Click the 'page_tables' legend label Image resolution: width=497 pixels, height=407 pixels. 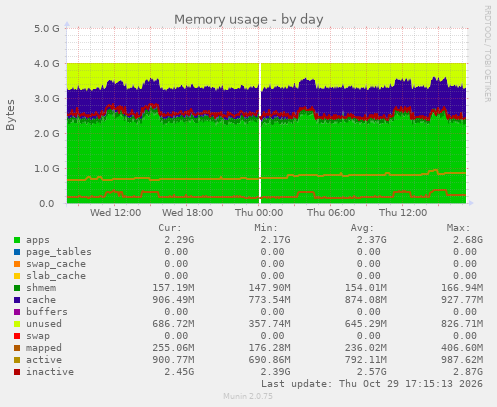(59, 252)
